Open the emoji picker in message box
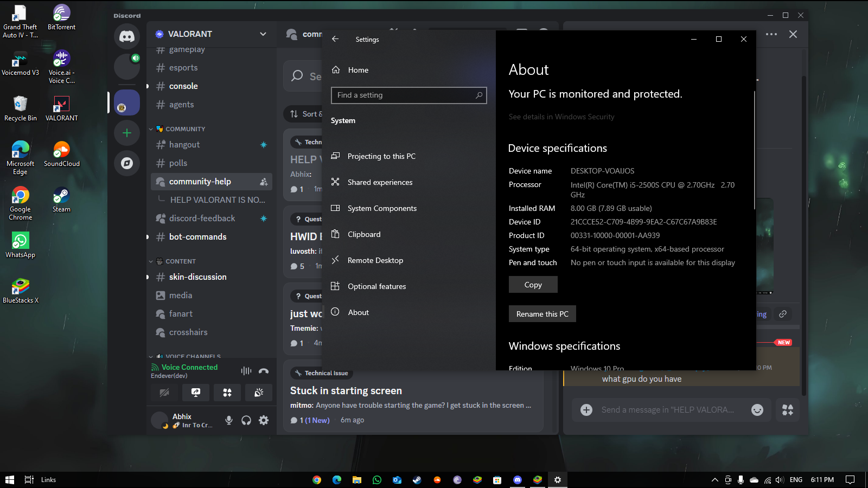This screenshot has width=868, height=488. pyautogui.click(x=757, y=410)
